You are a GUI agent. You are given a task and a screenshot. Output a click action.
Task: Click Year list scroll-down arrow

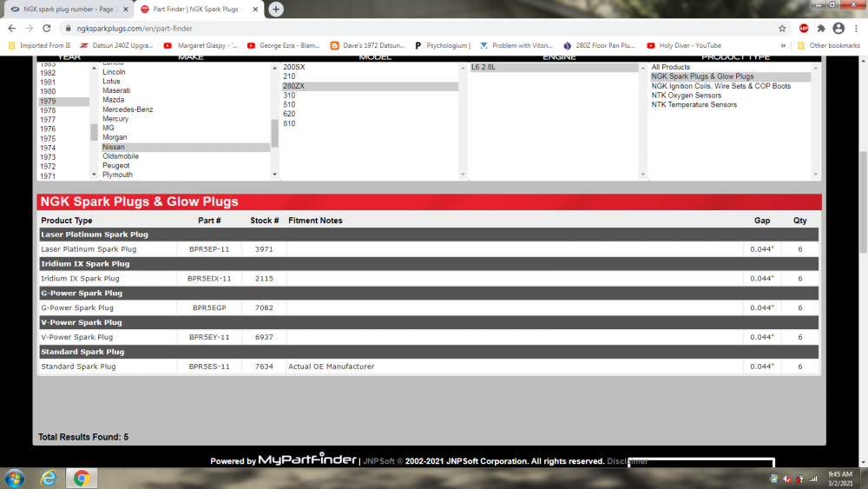tap(94, 175)
